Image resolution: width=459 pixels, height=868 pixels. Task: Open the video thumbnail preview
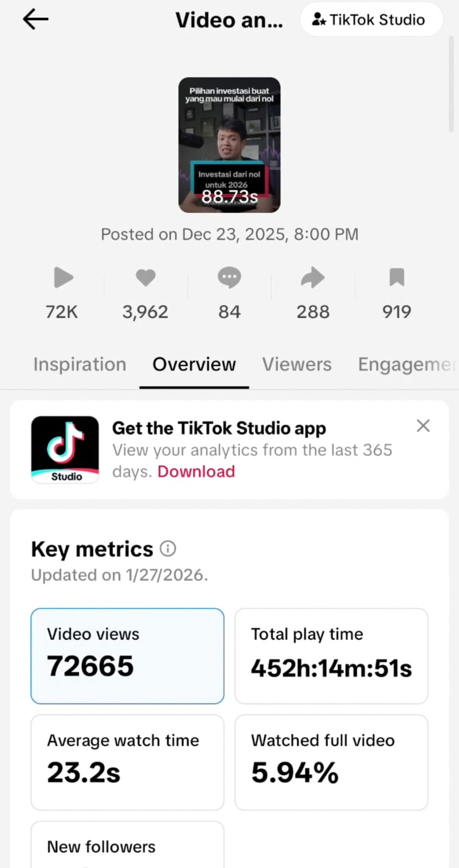coord(229,145)
